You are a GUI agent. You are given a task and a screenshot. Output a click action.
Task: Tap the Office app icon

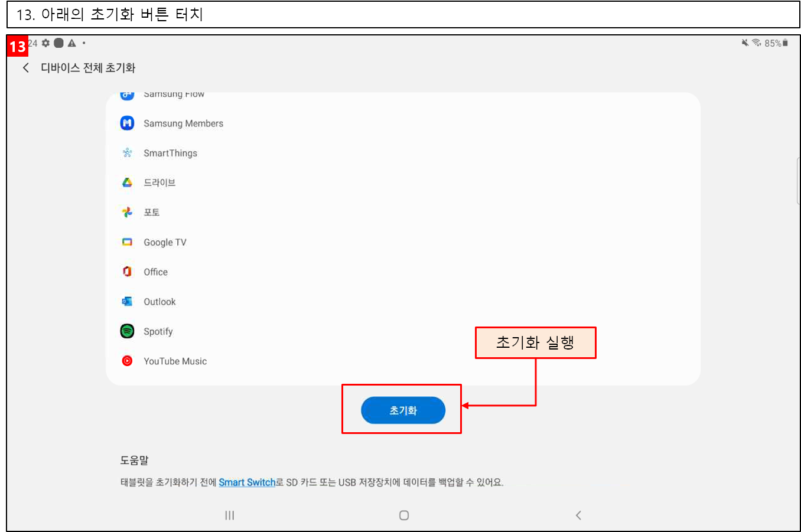[127, 272]
